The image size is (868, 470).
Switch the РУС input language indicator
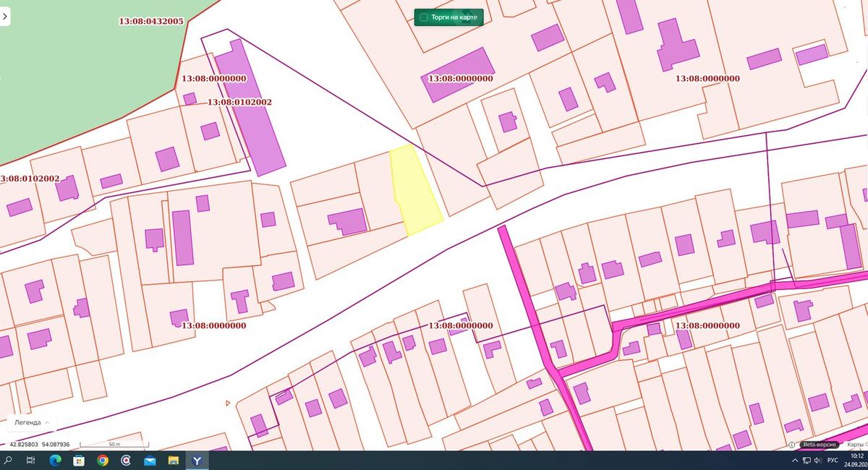833,460
